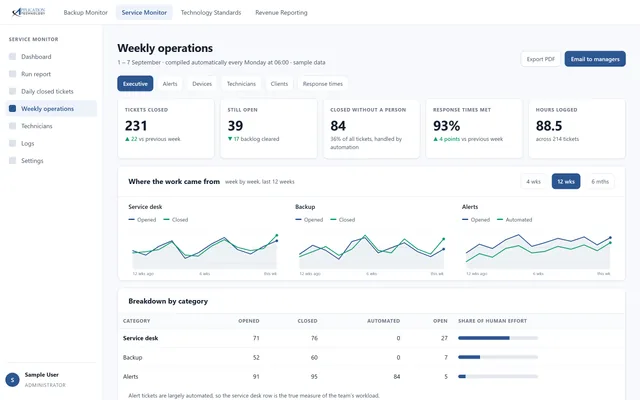Switch to the Clients report tab

point(279,84)
